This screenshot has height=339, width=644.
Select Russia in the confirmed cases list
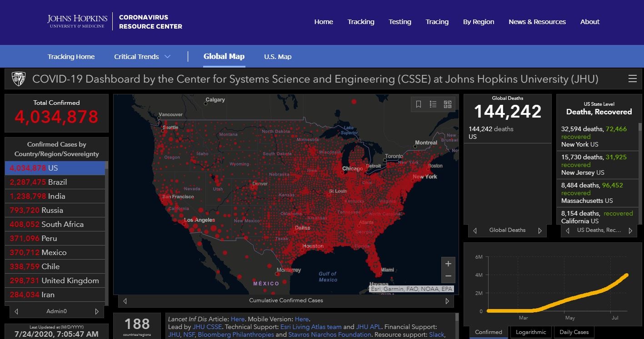[x=55, y=210]
